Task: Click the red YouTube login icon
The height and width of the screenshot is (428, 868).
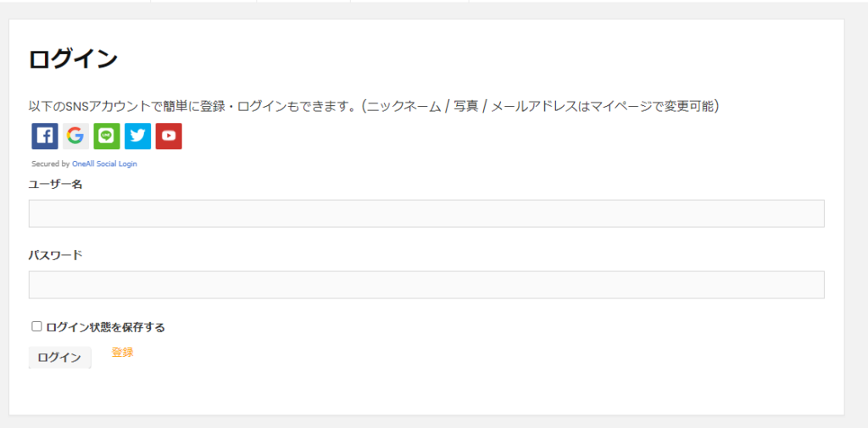Action: (169, 136)
